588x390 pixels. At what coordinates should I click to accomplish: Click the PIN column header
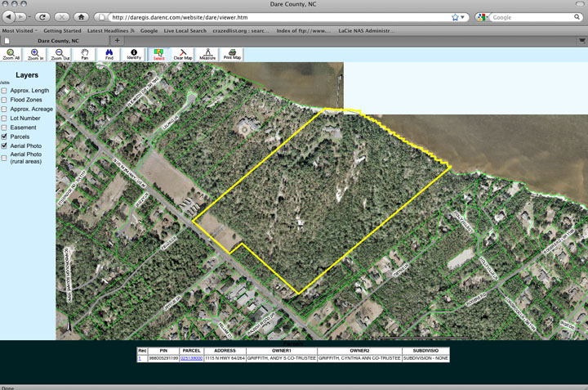[x=163, y=351]
